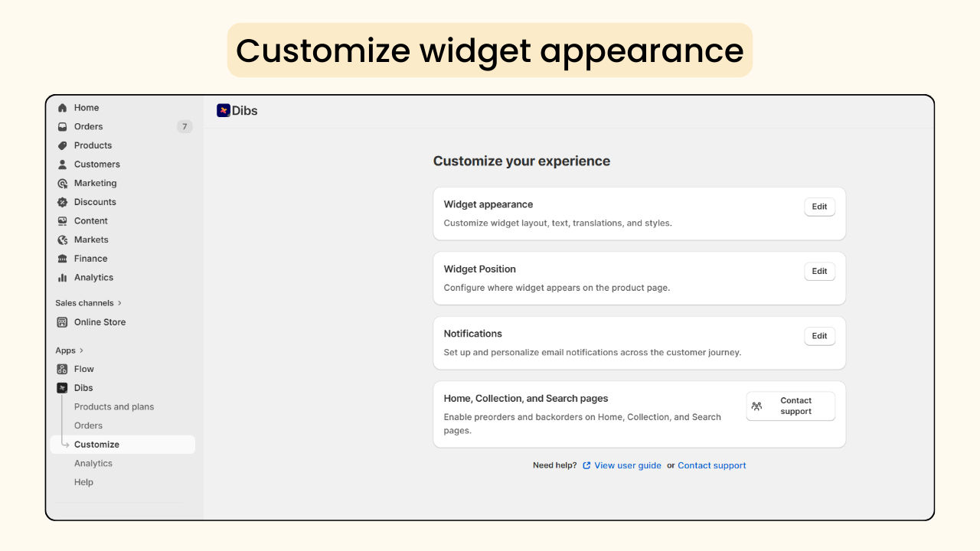Click the Dibs logo in the header
The image size is (980, 551).
[x=224, y=110]
